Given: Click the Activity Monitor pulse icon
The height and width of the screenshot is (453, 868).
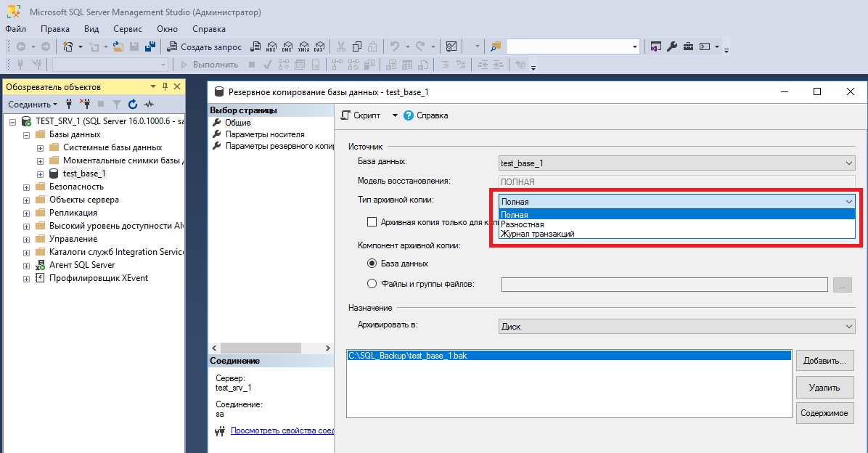Looking at the screenshot, I should pos(148,105).
